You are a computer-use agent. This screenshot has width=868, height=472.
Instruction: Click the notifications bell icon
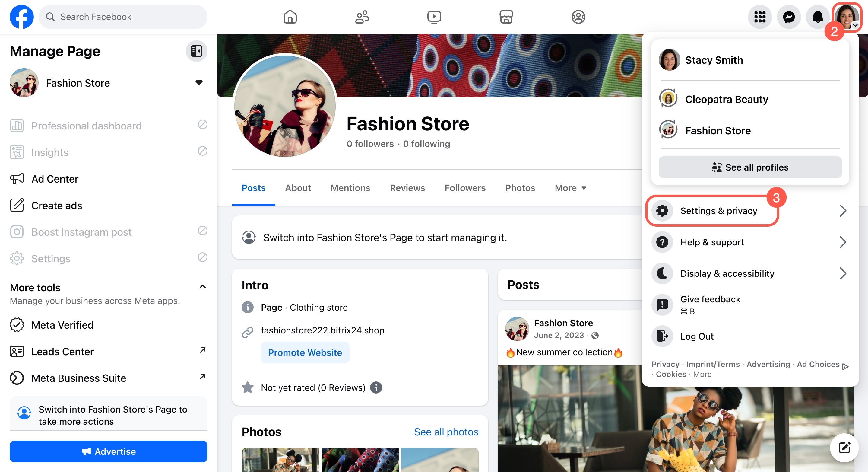pos(817,17)
